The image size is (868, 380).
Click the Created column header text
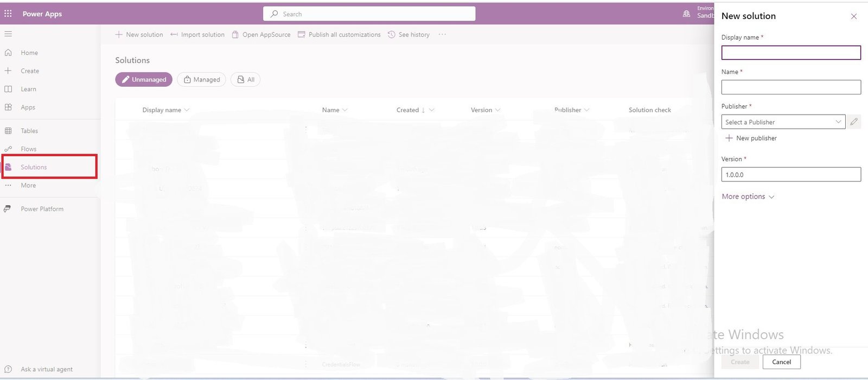click(x=407, y=110)
